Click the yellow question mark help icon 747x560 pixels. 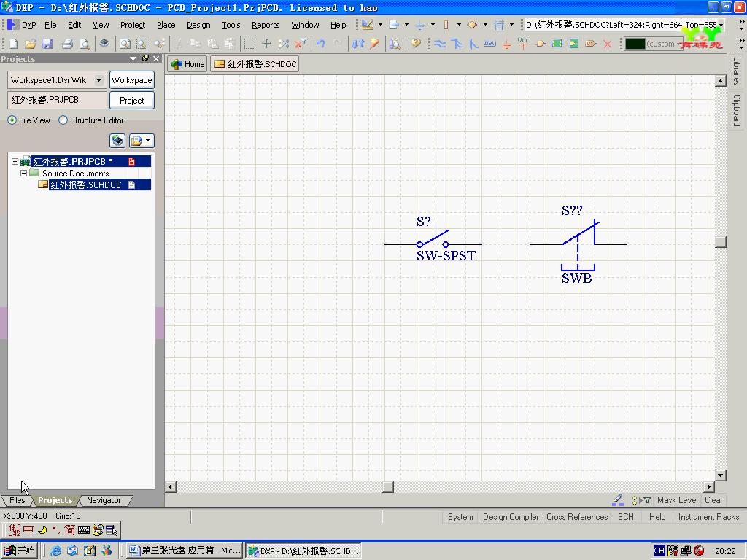[416, 44]
